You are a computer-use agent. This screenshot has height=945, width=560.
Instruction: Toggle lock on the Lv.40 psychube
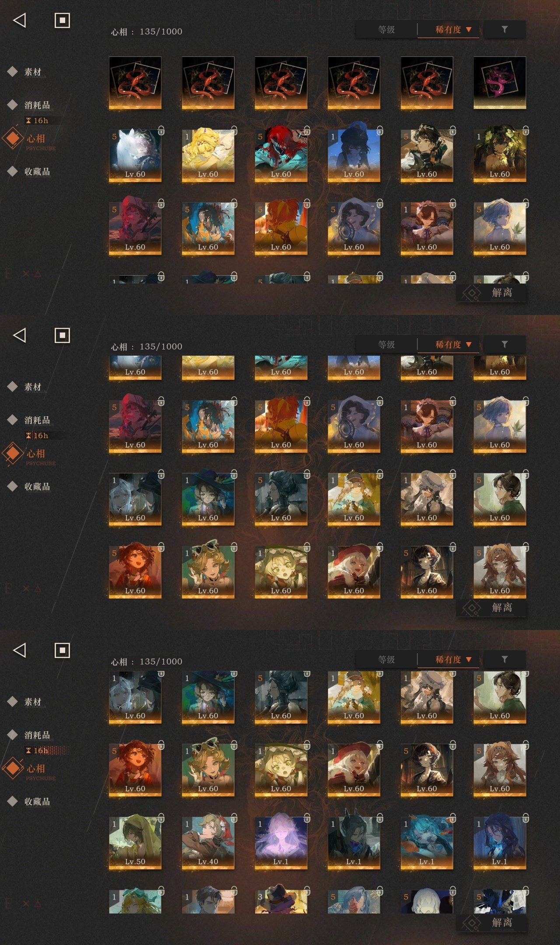(x=234, y=818)
